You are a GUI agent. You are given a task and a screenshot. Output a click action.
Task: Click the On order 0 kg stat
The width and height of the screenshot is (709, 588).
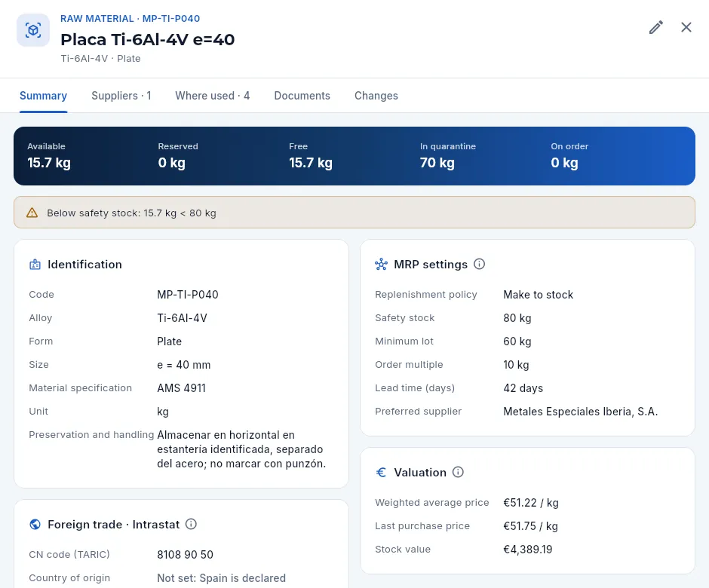pyautogui.click(x=569, y=156)
